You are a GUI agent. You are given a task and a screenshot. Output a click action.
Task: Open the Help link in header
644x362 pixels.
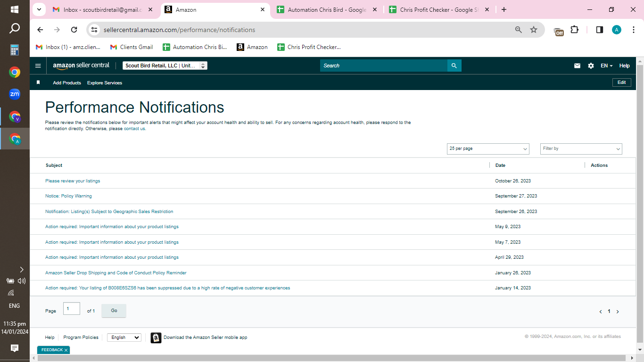(625, 66)
